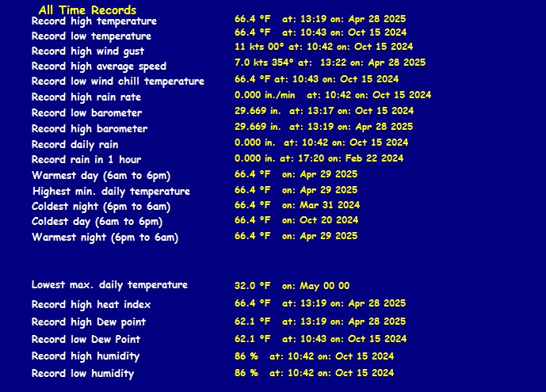Click the 'Record daily rain' label
The height and width of the screenshot is (392, 546).
point(74,145)
